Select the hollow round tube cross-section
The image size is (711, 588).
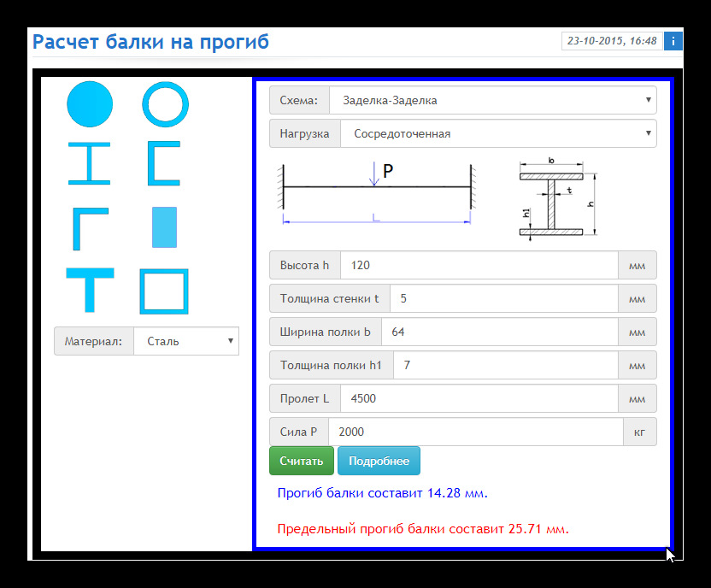click(x=164, y=104)
